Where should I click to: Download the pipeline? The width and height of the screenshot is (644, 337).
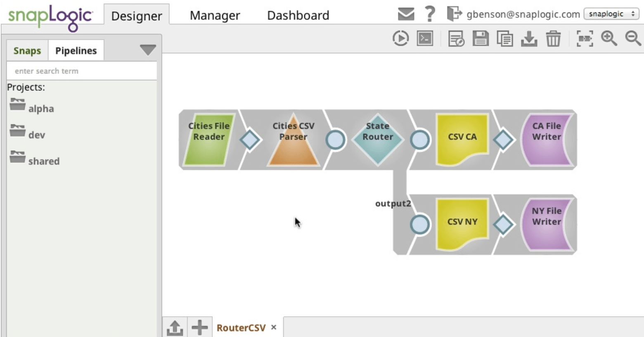[x=529, y=38]
